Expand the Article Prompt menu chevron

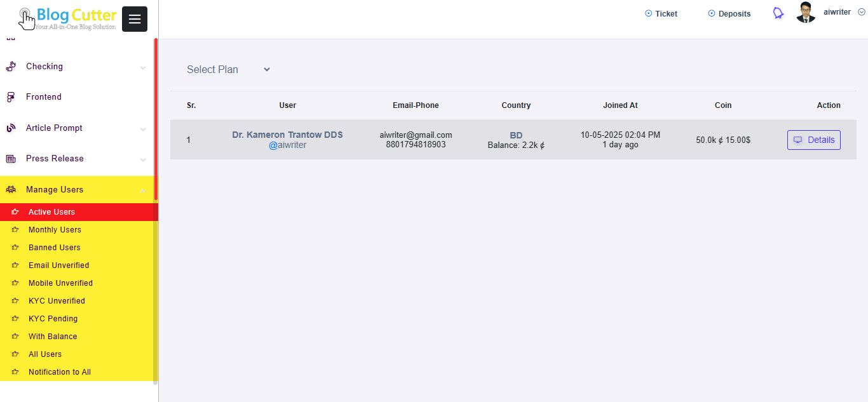pos(143,129)
